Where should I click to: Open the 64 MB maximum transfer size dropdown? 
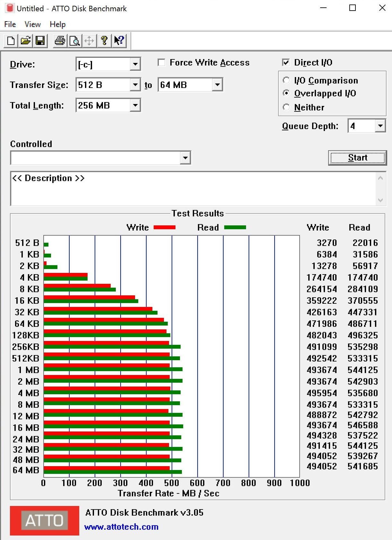[217, 85]
